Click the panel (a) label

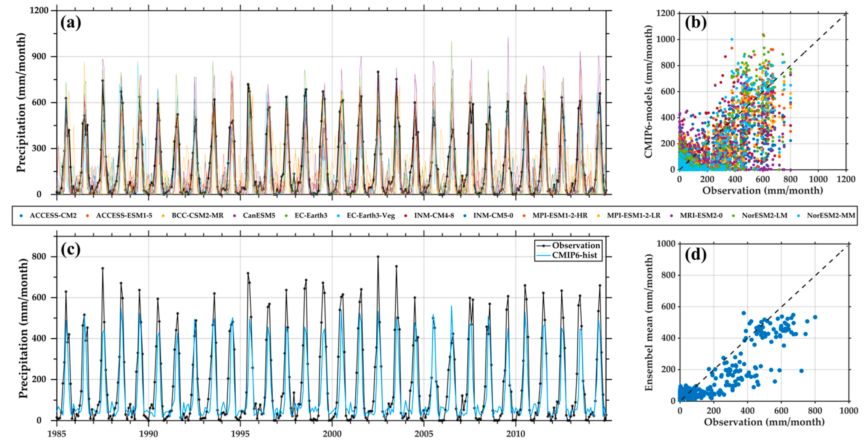(71, 23)
